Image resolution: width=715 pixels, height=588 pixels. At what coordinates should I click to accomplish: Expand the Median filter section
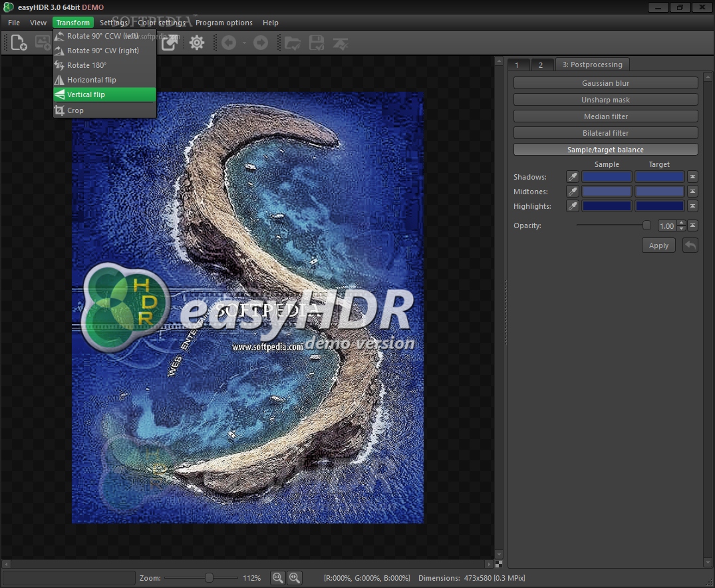(605, 116)
